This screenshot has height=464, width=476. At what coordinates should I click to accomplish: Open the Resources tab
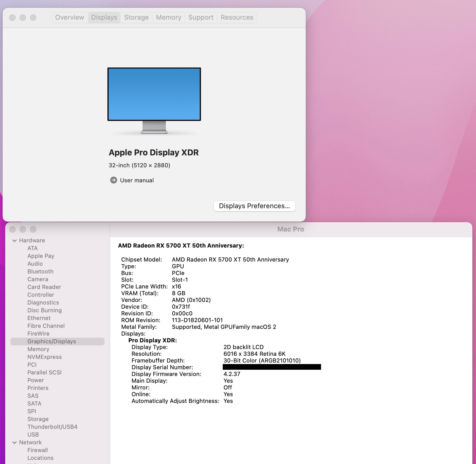click(237, 17)
